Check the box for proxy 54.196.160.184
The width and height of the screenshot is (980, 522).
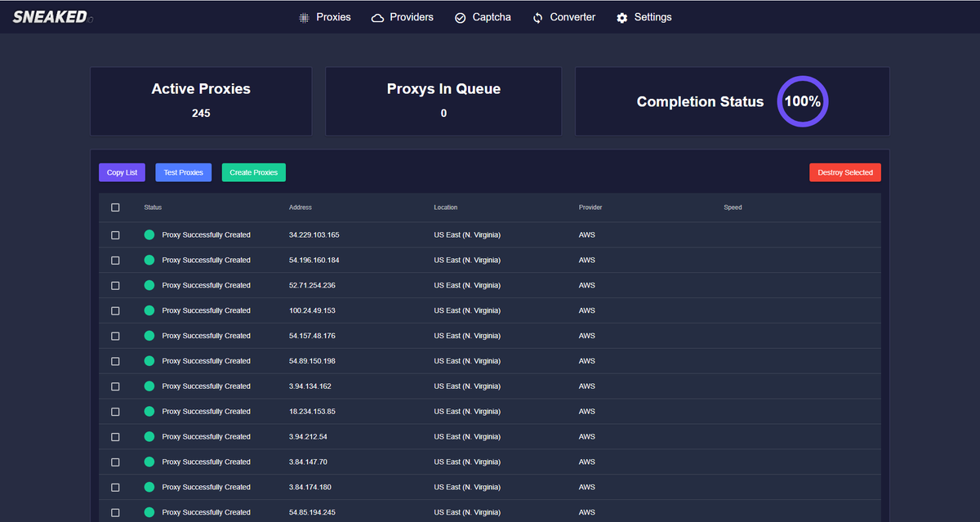tap(115, 261)
